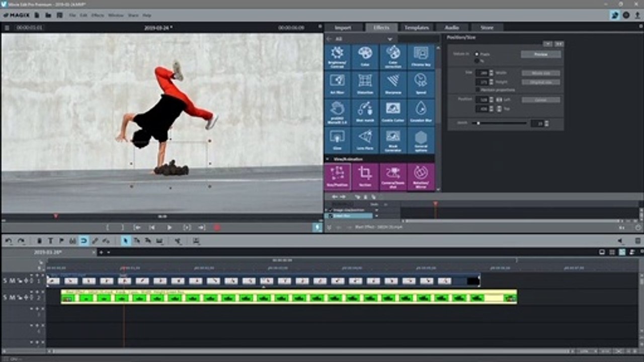Image resolution: width=644 pixels, height=362 pixels.
Task: Enable the Maintain proportions checkbox
Action: [477, 89]
